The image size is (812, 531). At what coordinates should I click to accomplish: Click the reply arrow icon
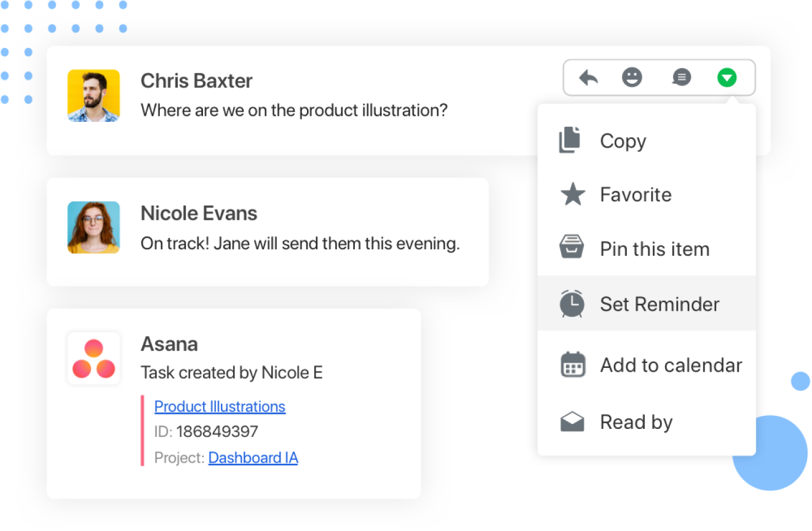click(x=589, y=78)
